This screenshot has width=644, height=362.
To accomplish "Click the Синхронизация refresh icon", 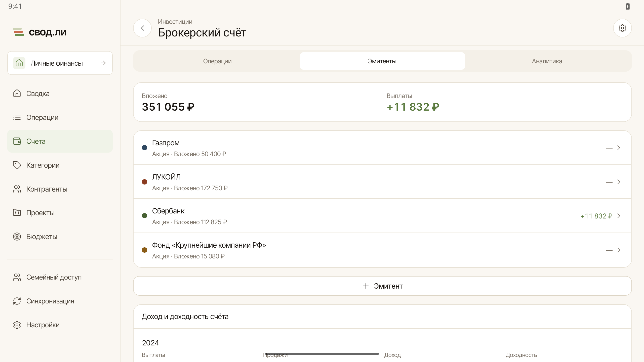I will tap(17, 301).
